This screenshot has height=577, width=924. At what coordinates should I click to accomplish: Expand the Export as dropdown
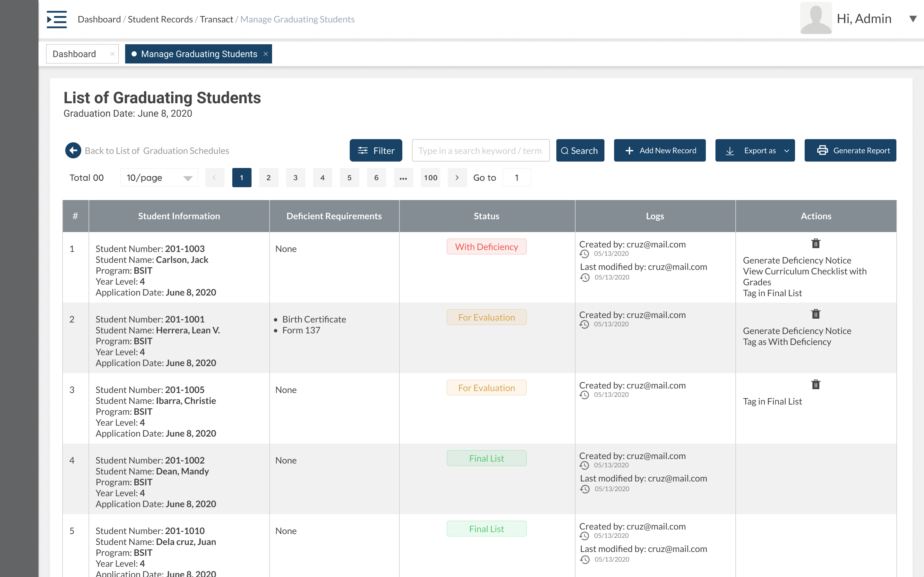755,150
